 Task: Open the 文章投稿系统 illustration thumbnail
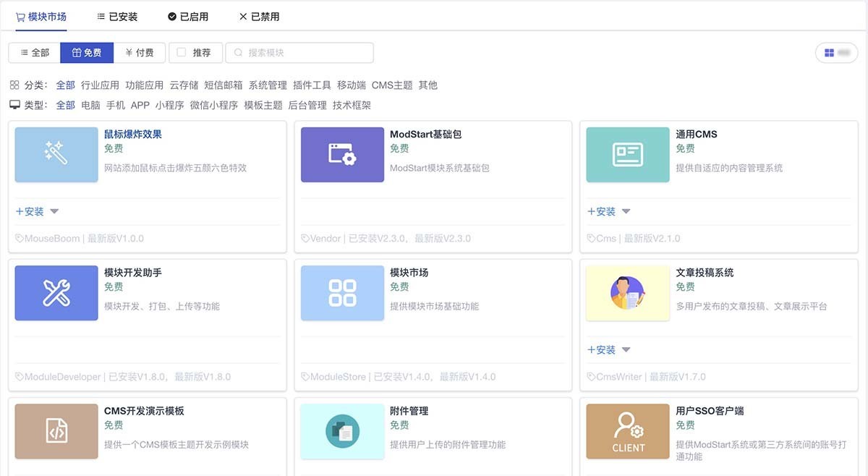(x=628, y=293)
